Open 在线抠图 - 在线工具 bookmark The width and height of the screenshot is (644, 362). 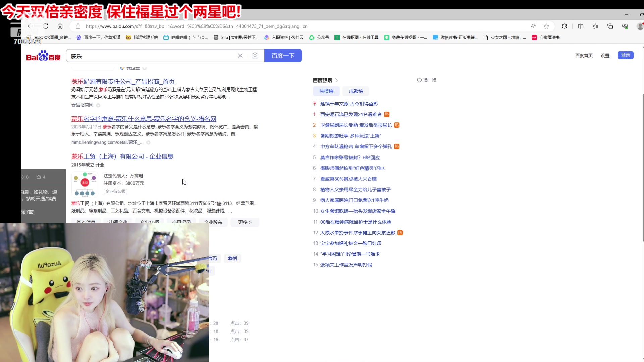point(357,37)
